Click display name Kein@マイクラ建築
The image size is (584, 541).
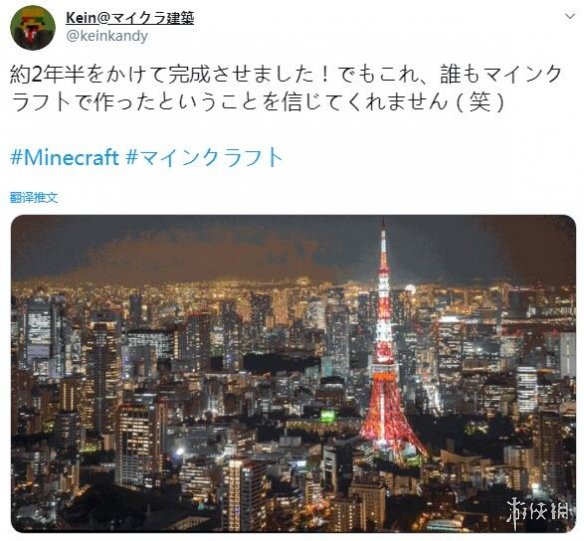tap(130, 17)
